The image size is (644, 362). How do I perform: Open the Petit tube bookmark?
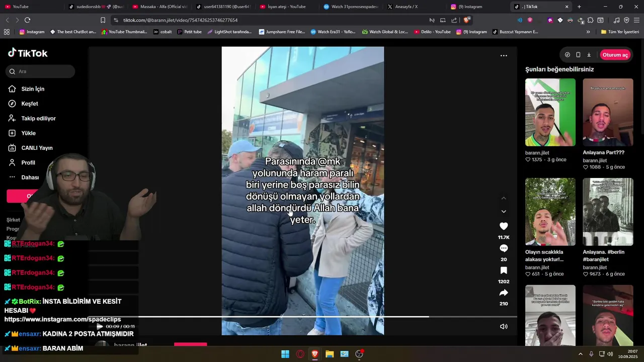[189, 32]
